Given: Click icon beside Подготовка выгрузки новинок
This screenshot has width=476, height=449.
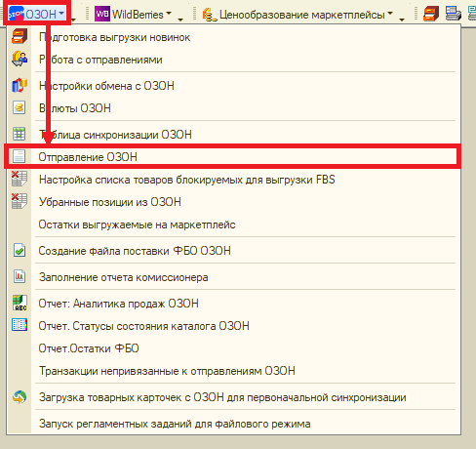Looking at the screenshot, I should click(x=20, y=36).
